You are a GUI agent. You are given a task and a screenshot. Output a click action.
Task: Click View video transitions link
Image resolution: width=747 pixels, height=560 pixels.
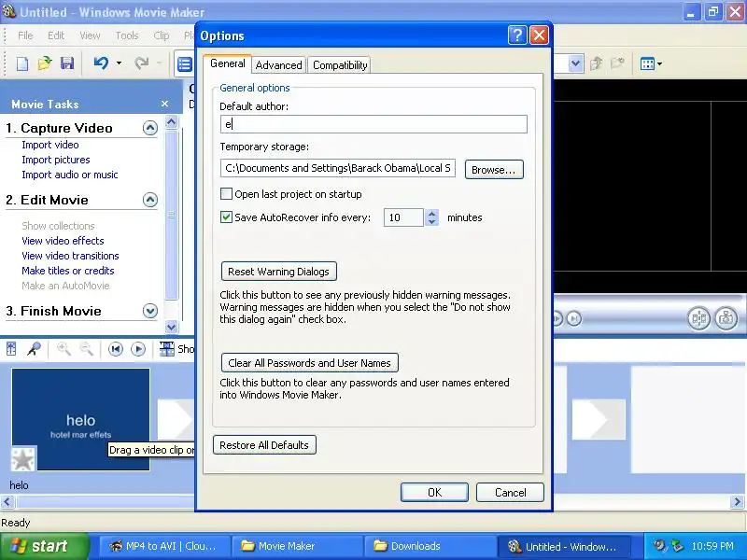[70, 256]
